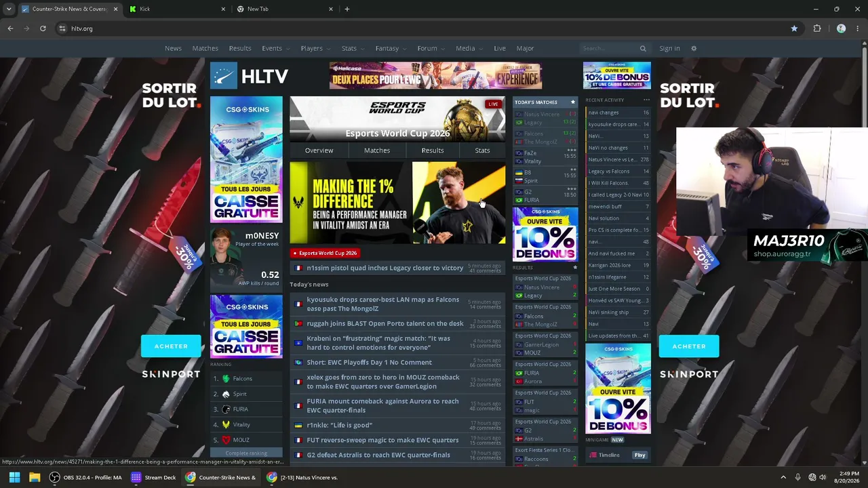This screenshot has height=488, width=868.
Task: Open the Matches menu item
Action: click(x=205, y=48)
